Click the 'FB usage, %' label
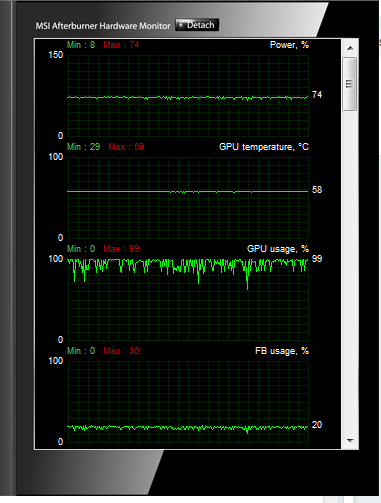Image resolution: width=381 pixels, height=503 pixels. tap(282, 351)
